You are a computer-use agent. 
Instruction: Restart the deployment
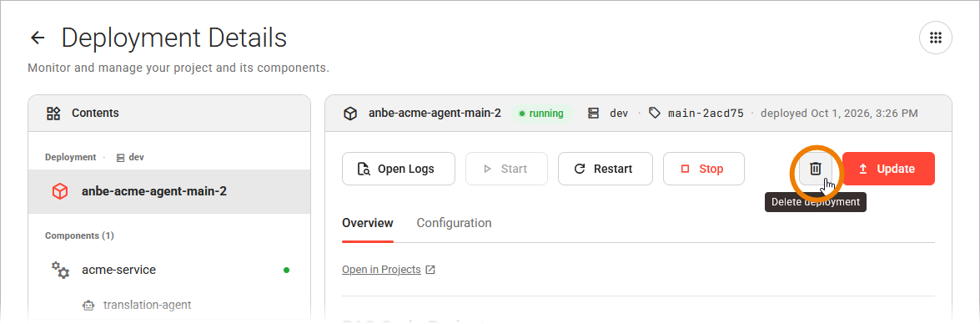(605, 169)
